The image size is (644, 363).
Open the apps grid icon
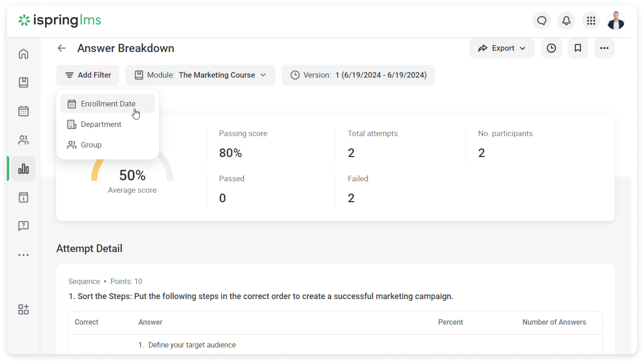591,21
